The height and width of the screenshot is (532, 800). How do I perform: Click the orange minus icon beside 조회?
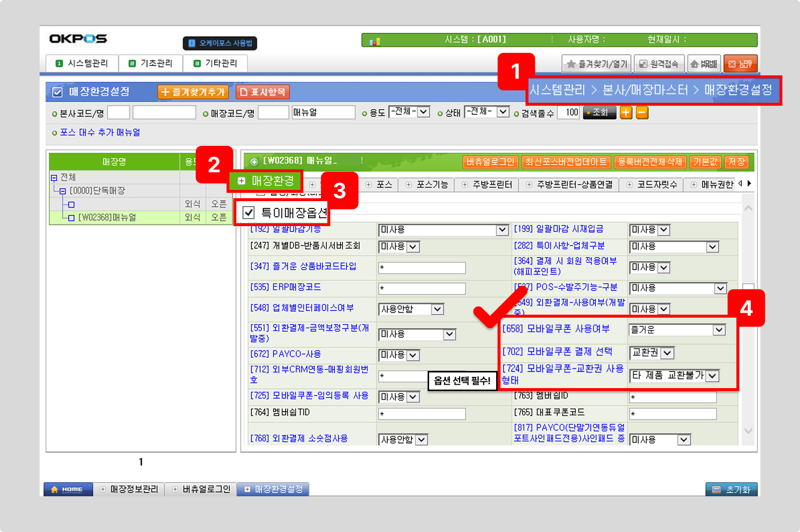(x=642, y=113)
